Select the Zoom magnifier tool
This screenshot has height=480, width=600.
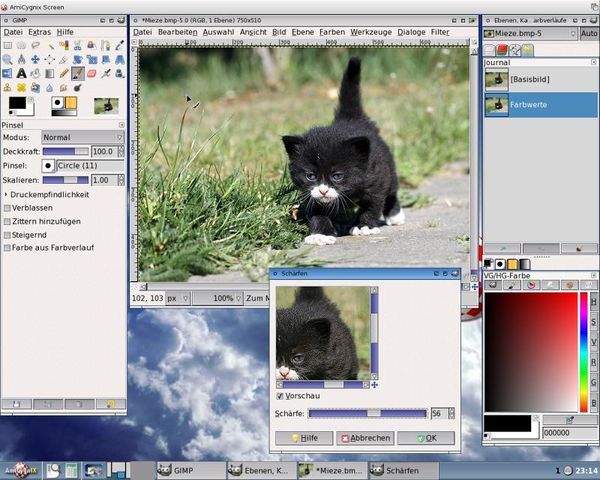8,59
